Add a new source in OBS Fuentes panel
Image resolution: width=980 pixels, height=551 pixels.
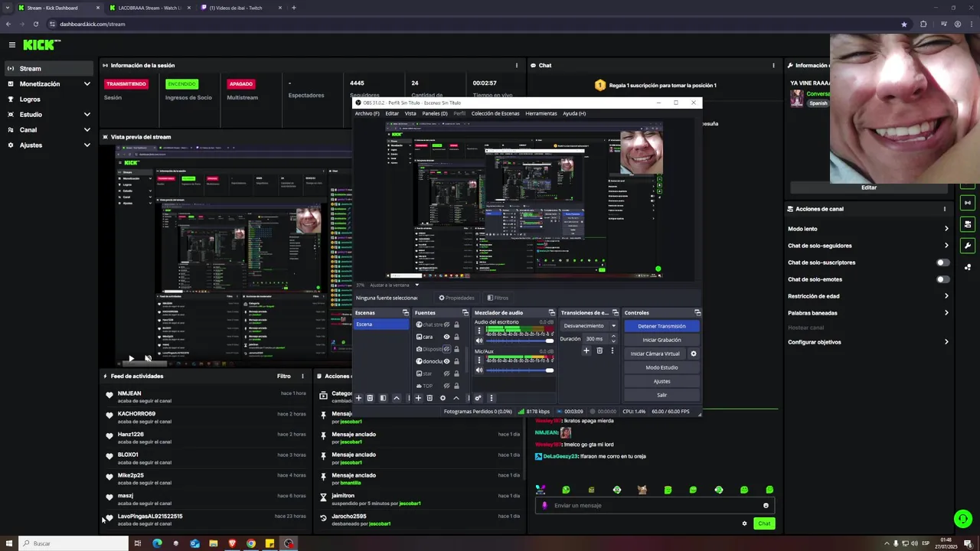[x=418, y=398]
